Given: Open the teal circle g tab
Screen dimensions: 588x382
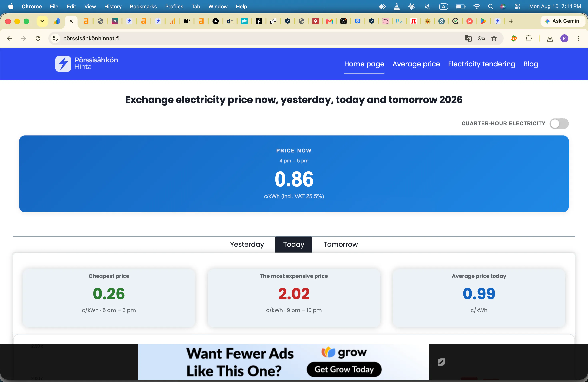Looking at the screenshot, I should click(441, 21).
